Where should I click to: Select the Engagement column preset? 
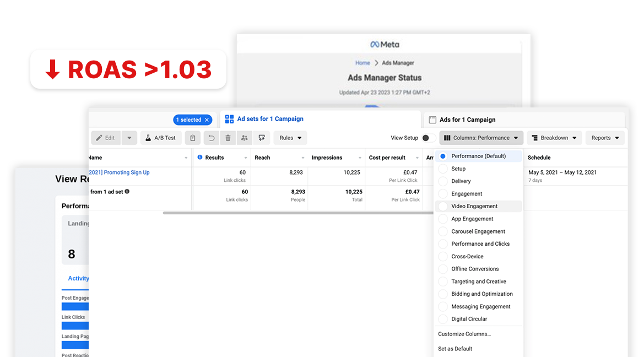click(x=479, y=194)
